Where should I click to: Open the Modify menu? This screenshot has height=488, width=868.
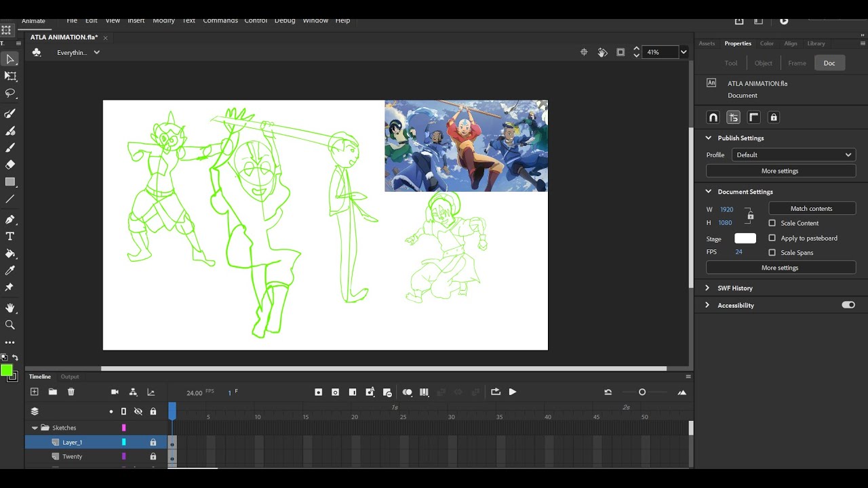click(x=163, y=20)
